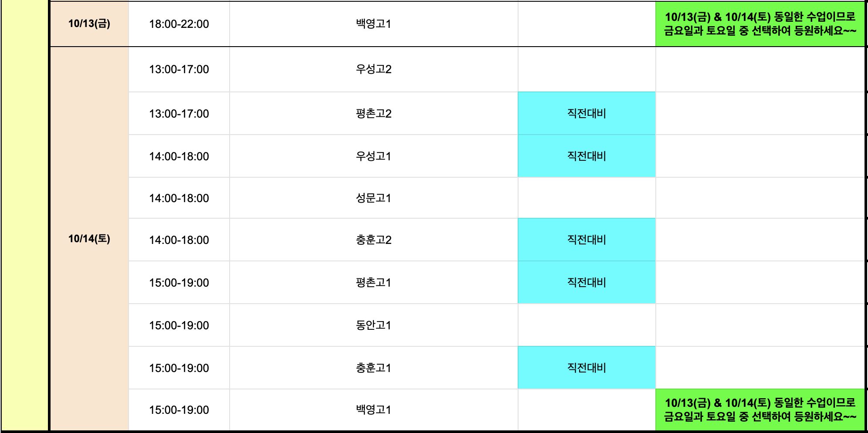868x433 pixels.
Task: Click the 우성고1 class cell
Action: click(373, 156)
